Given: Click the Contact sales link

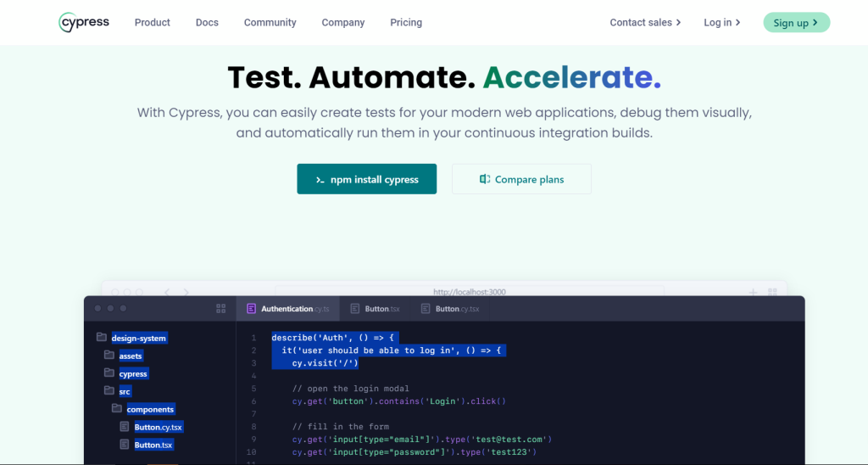Looking at the screenshot, I should [645, 23].
